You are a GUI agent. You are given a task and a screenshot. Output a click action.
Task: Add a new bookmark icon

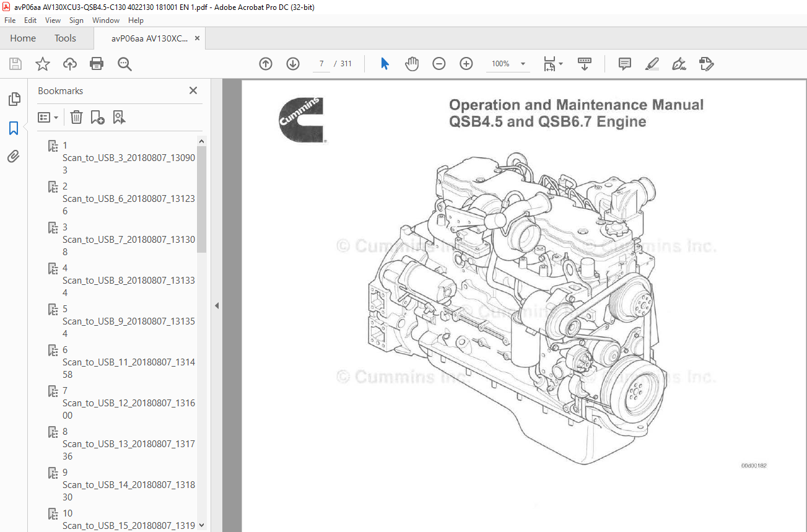coord(97,117)
